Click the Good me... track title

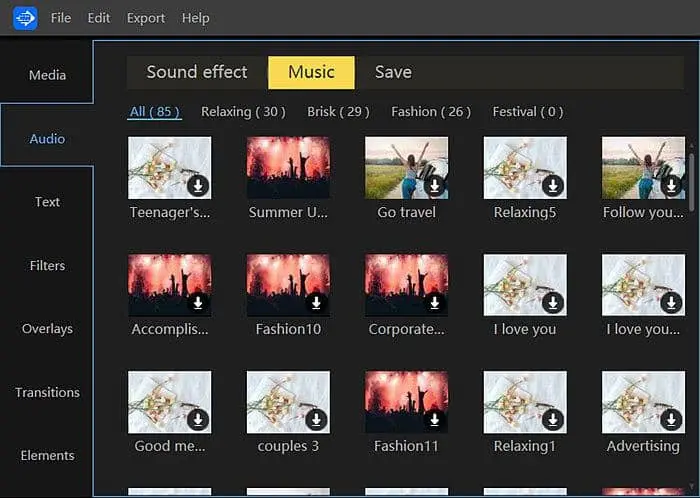coord(170,446)
